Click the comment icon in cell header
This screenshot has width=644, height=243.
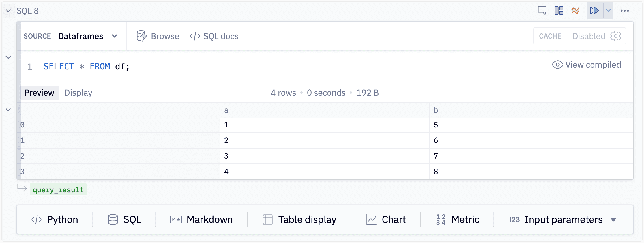(x=542, y=11)
